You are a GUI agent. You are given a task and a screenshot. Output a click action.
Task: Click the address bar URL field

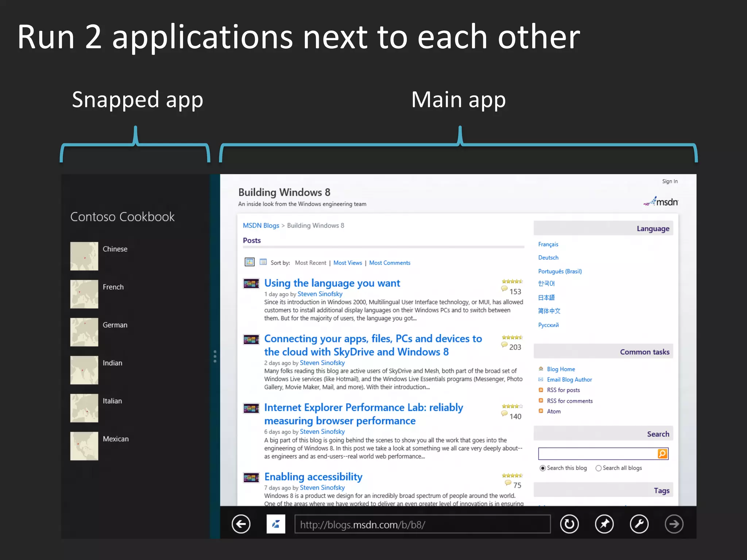422,524
